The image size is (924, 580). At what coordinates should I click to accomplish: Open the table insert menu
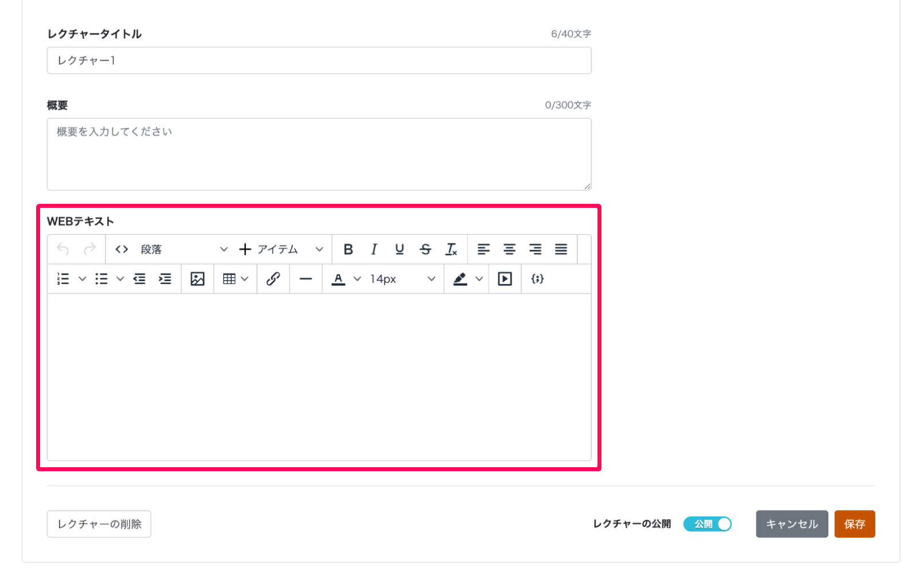(x=235, y=279)
